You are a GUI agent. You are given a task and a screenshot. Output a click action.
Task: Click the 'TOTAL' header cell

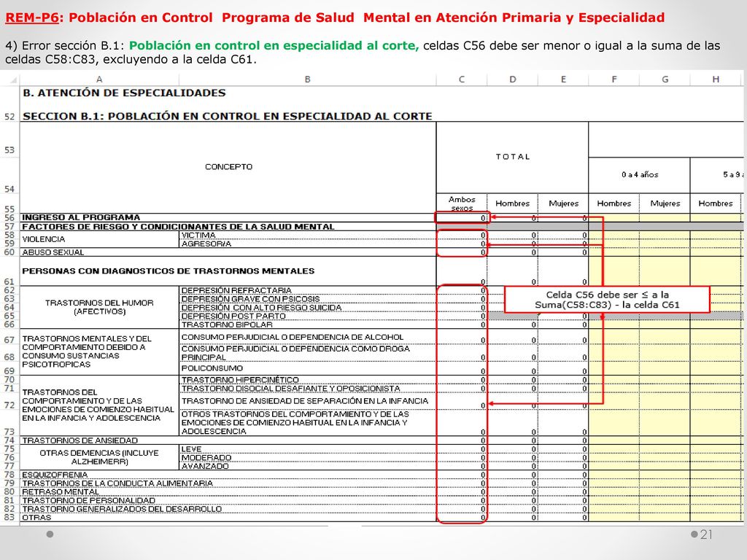pyautogui.click(x=513, y=157)
